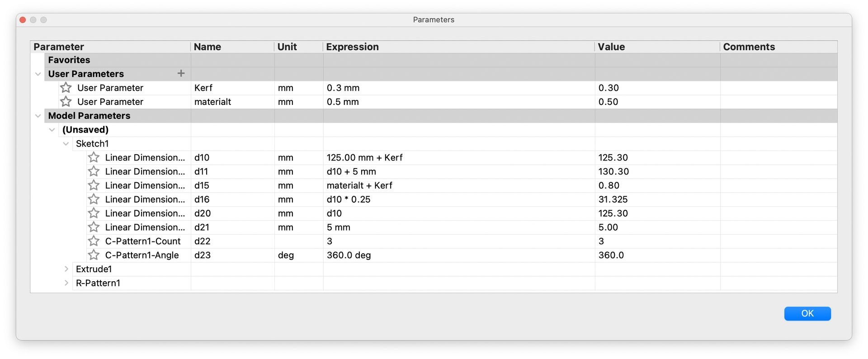868x359 pixels.
Task: Expand the R-Pattern1 tree node
Action: [66, 283]
